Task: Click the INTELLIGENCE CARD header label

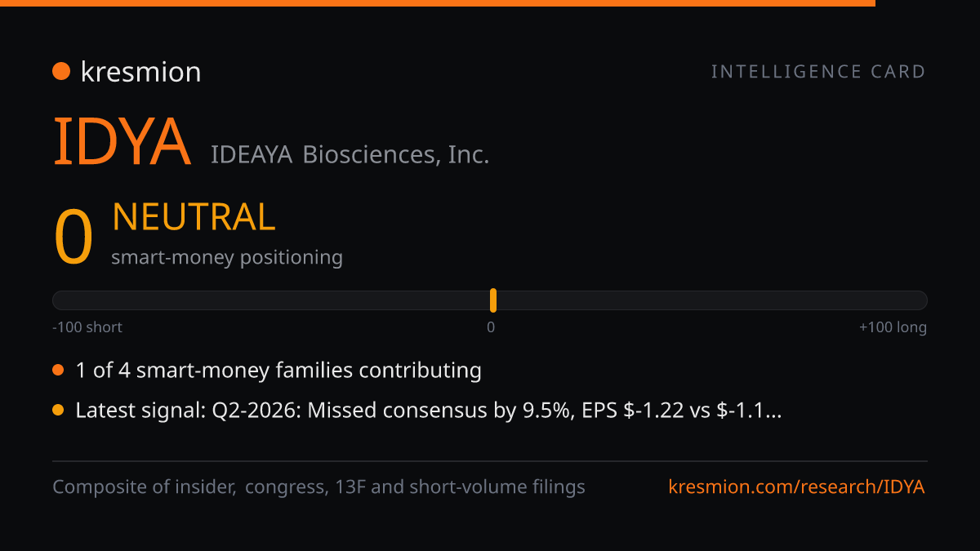Action: pyautogui.click(x=818, y=72)
